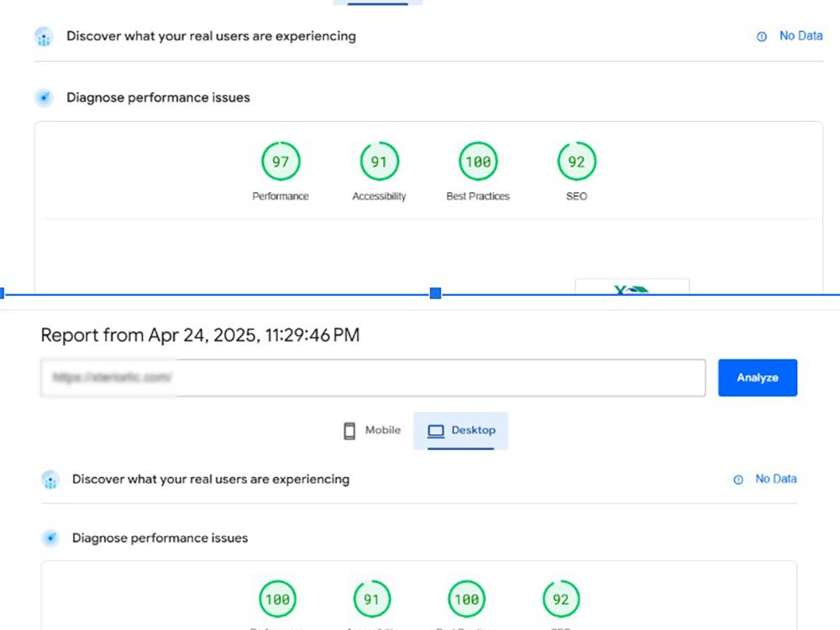Viewport: 840px width, 630px height.
Task: Click the Analyze button
Action: [757, 378]
